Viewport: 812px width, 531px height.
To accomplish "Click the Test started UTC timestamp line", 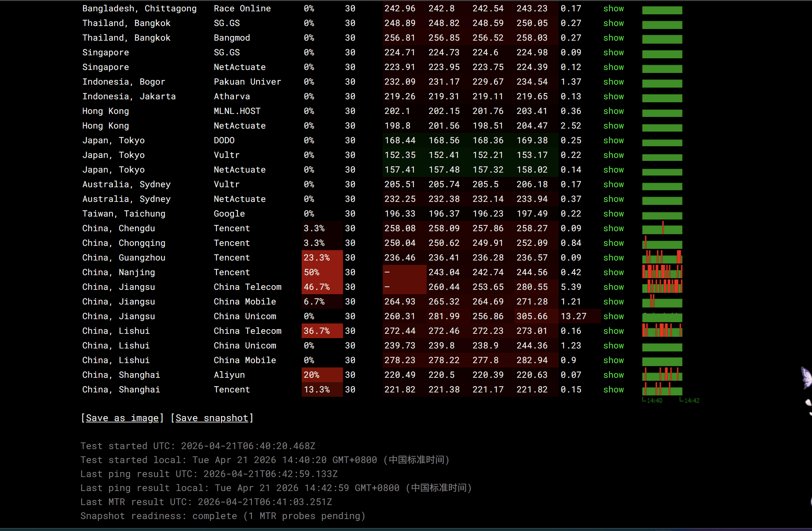I will (x=198, y=446).
